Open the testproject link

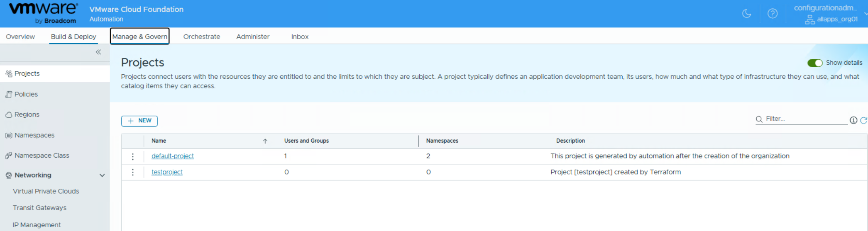coord(167,172)
